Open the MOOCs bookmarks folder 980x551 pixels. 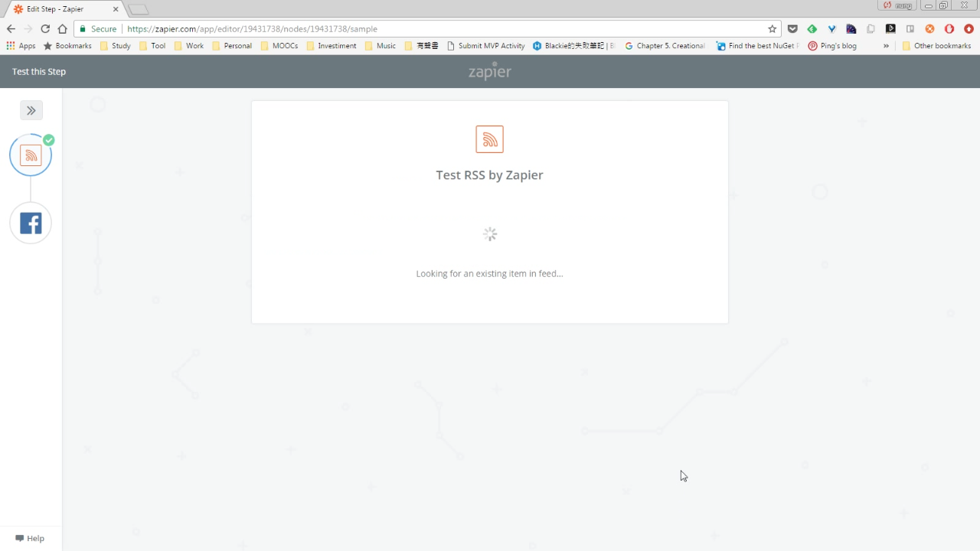(279, 46)
